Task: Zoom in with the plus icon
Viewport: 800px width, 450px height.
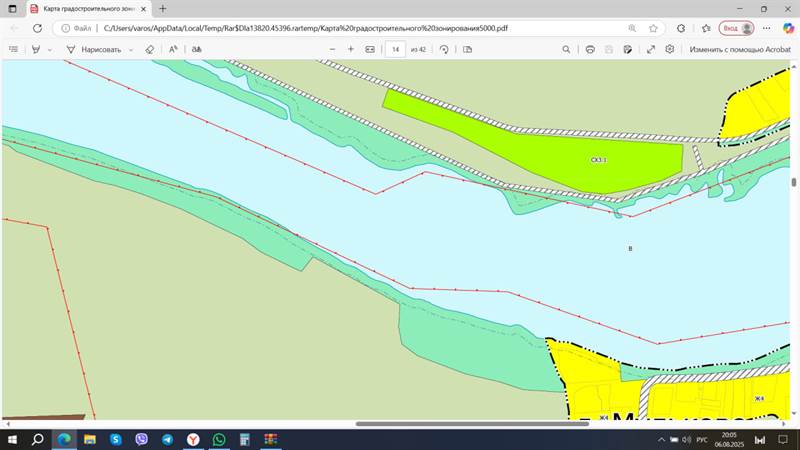Action: pos(351,49)
